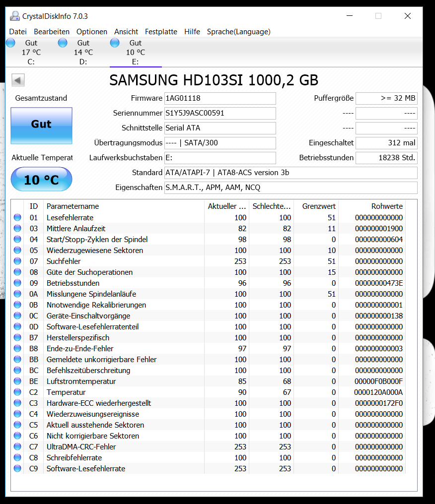Click status orb for Misslungene Spindelanläufe
Image resolution: width=435 pixels, height=504 pixels.
pos(17,294)
